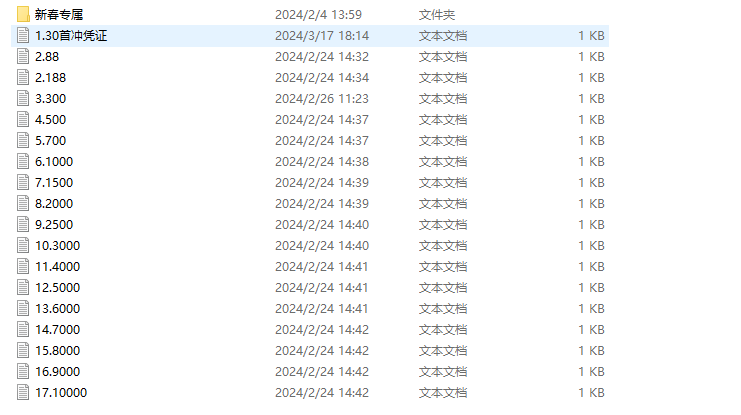
Task: Select the 10.3000 document icon
Action: [23, 245]
